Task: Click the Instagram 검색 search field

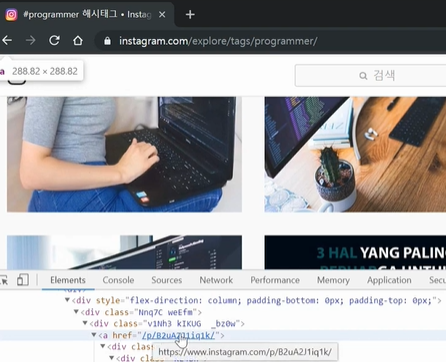Action: coord(370,76)
